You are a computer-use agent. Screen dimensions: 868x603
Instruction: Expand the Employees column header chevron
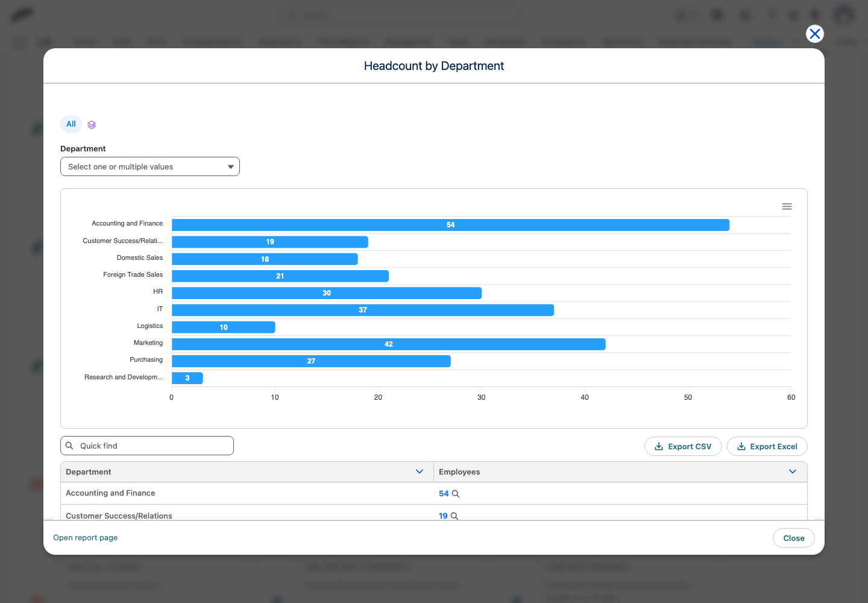(793, 472)
